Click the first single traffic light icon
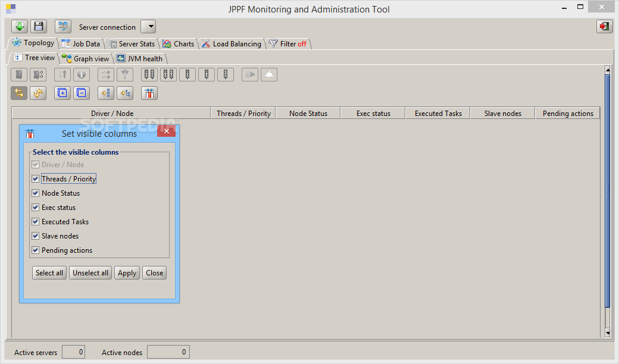This screenshot has width=619, height=364. pos(187,74)
